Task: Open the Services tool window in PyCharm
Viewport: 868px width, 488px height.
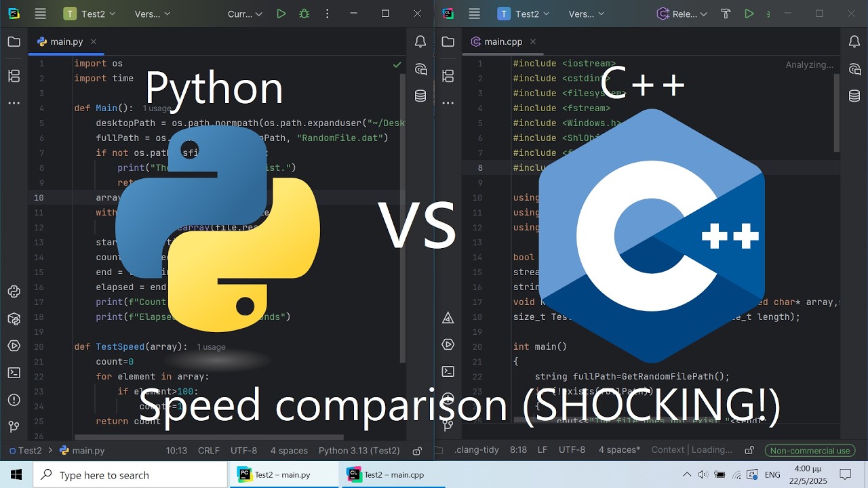Action: click(14, 346)
